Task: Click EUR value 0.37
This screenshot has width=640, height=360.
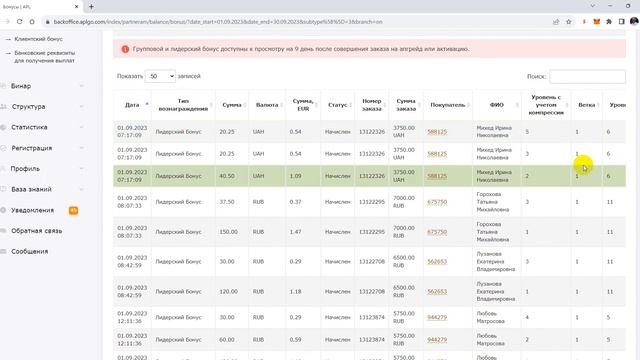Action: pyautogui.click(x=296, y=202)
